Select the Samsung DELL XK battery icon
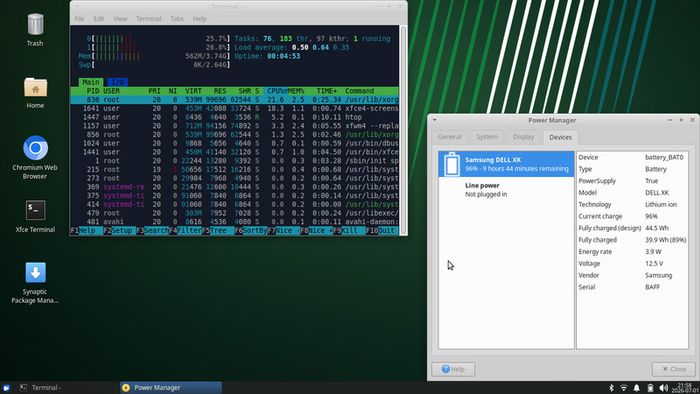The image size is (700, 394). (451, 164)
